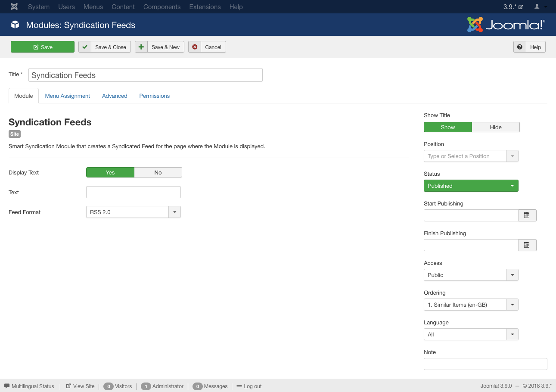The image size is (556, 392).
Task: Click the Title input field
Action: (146, 75)
